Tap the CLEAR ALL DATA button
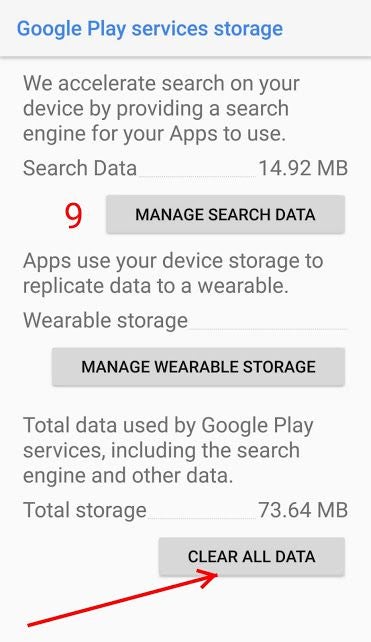Image resolution: width=371 pixels, height=642 pixels. point(252,556)
